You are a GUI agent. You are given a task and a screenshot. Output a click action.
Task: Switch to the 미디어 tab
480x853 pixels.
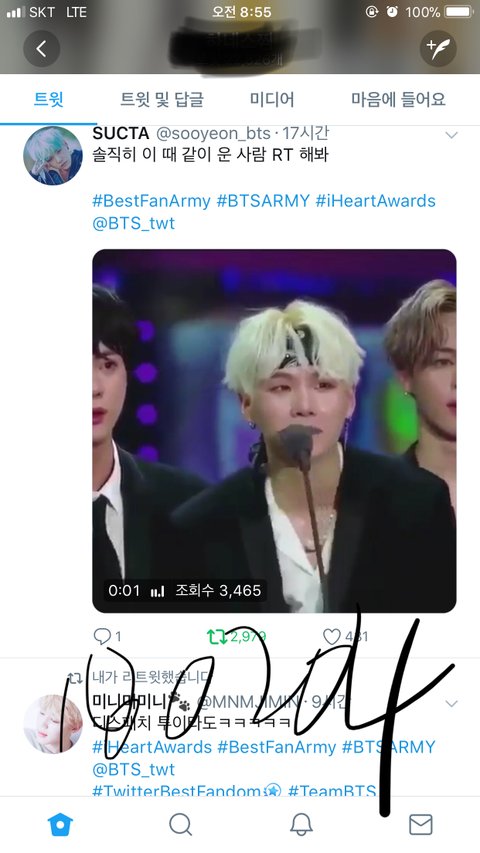(x=272, y=99)
